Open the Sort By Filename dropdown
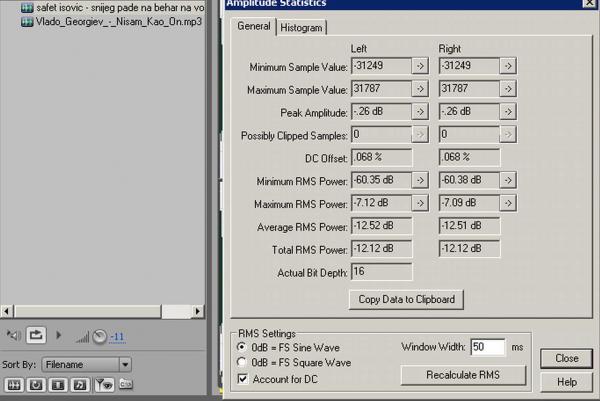The image size is (600, 401). tap(125, 364)
